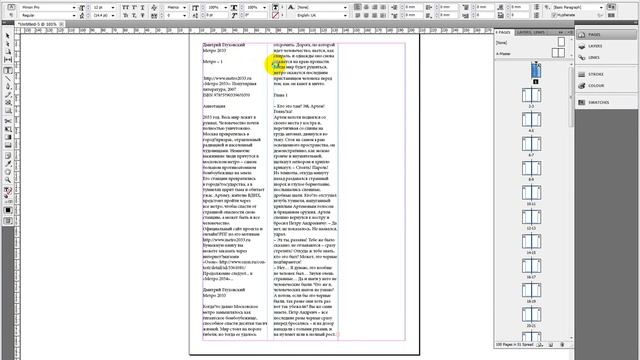Open Stroke panel from right dock
Image resolution: width=640 pixels, height=360 pixels.
tap(606, 74)
